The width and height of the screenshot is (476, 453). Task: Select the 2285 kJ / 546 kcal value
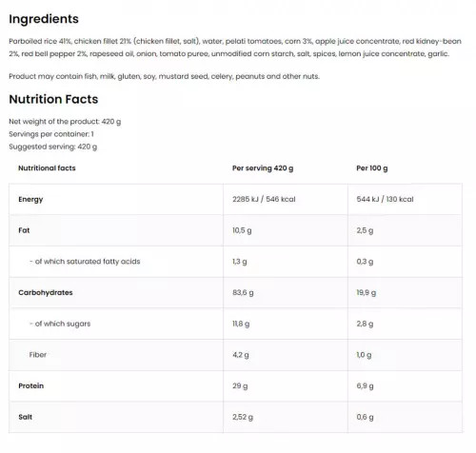tap(264, 199)
